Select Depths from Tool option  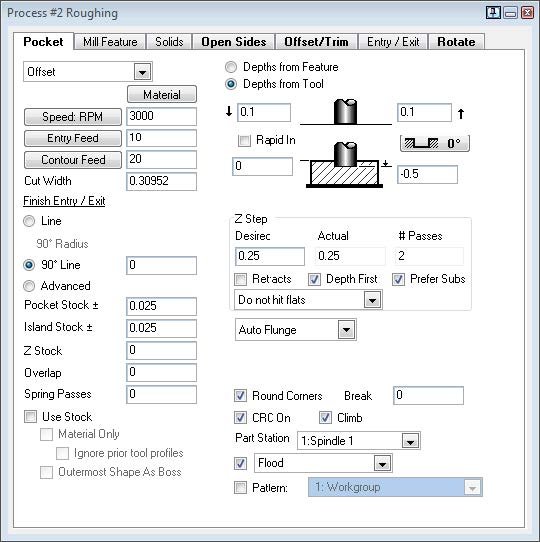[231, 84]
